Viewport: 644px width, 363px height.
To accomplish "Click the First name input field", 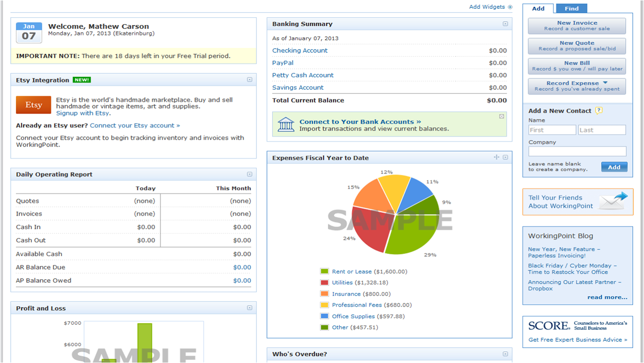I will 552,129.
